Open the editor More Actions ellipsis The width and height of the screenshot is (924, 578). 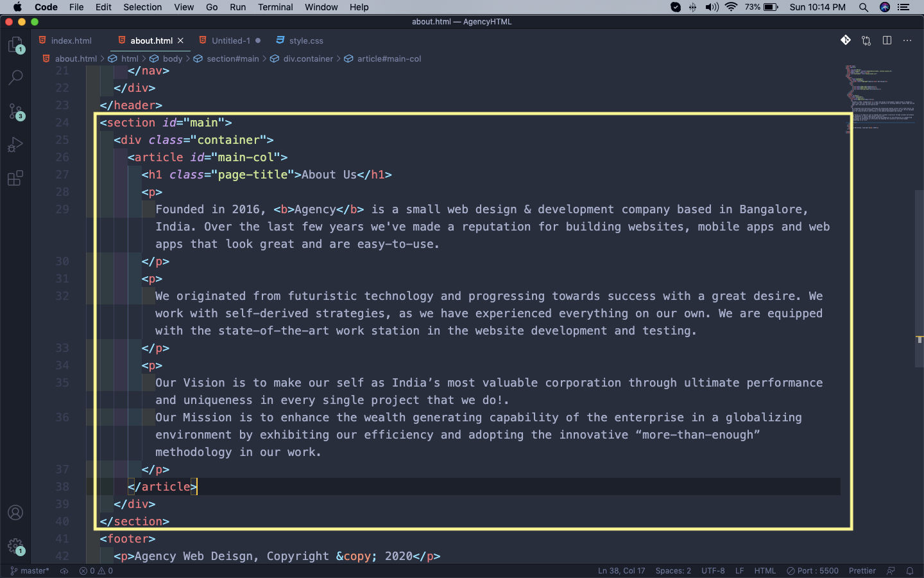(x=907, y=40)
